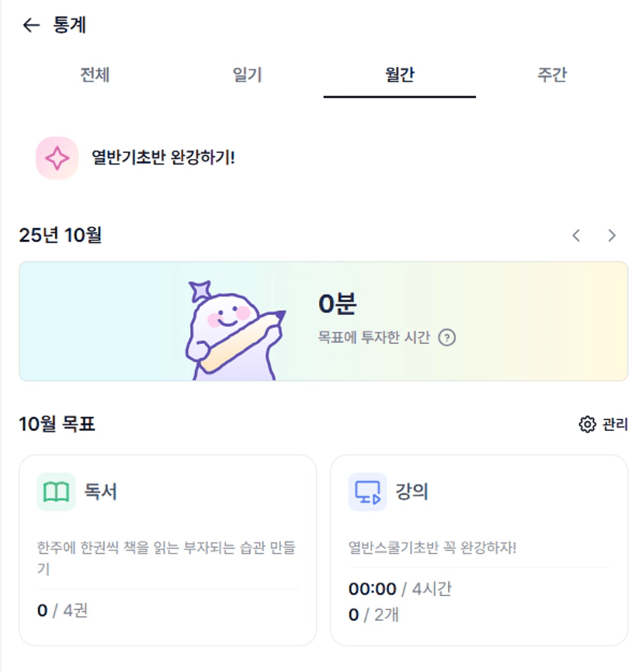Click the gear icon beside 관리
Image resolution: width=642 pixels, height=672 pixels.
coord(587,424)
